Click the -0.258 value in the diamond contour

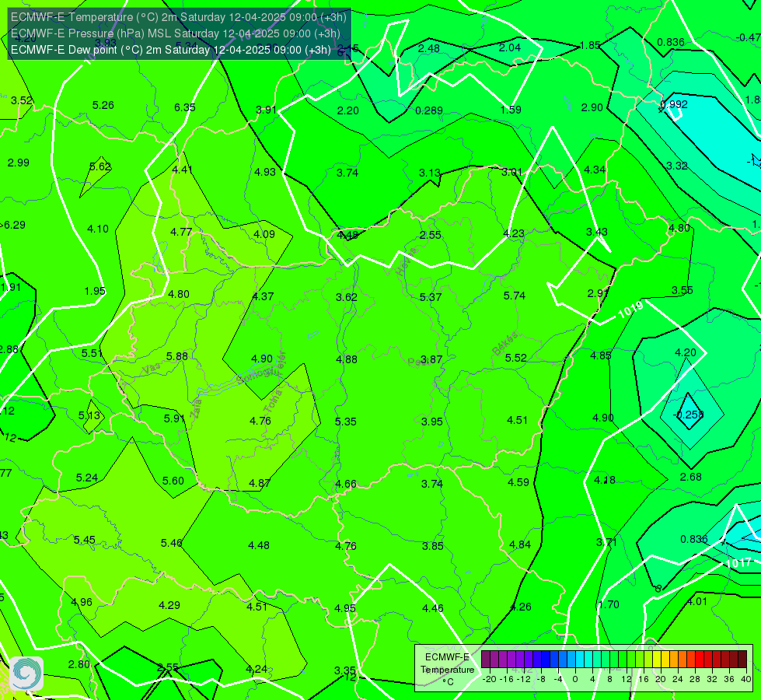(x=688, y=415)
